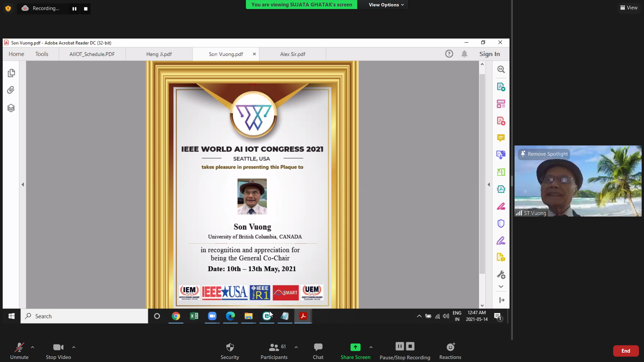Open the Create PDF red icon
Screen dimensions: 644x362
501,121
